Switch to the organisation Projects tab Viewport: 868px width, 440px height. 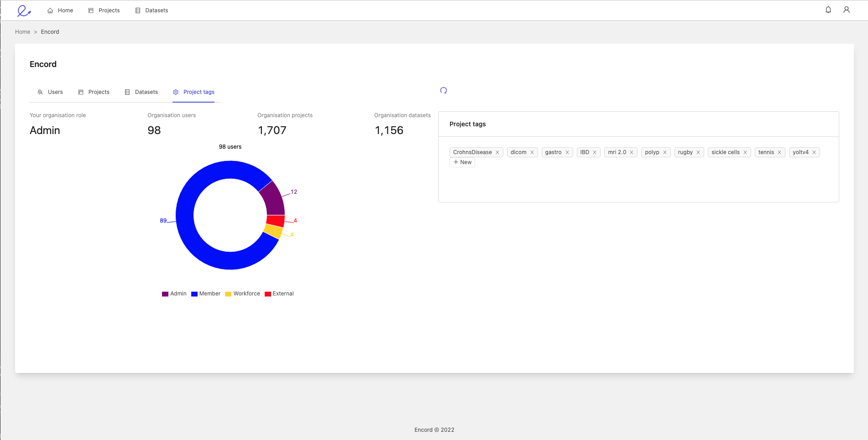94,92
